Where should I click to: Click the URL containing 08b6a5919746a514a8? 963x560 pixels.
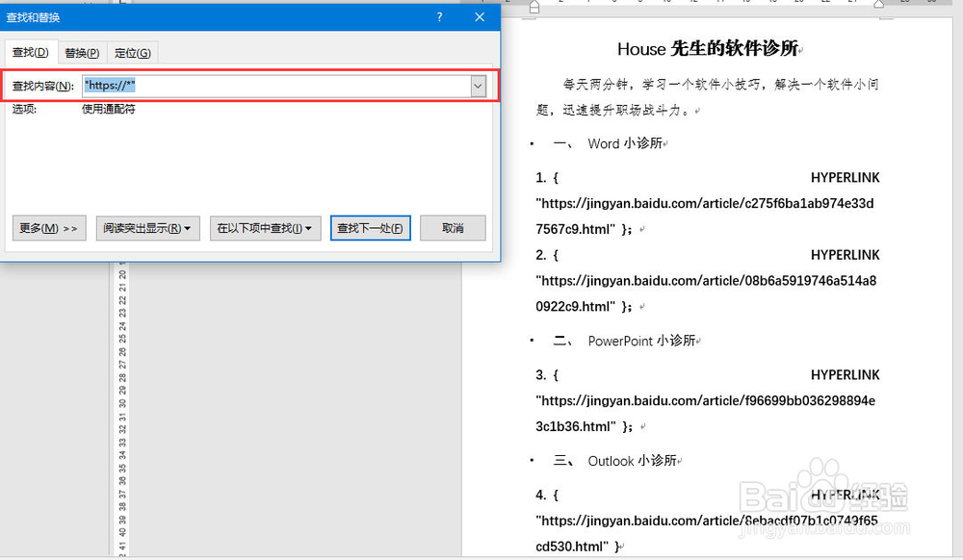point(706,281)
